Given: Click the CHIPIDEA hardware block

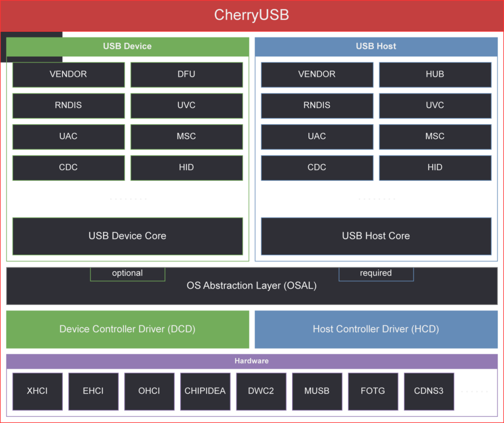Looking at the screenshot, I should (205, 392).
